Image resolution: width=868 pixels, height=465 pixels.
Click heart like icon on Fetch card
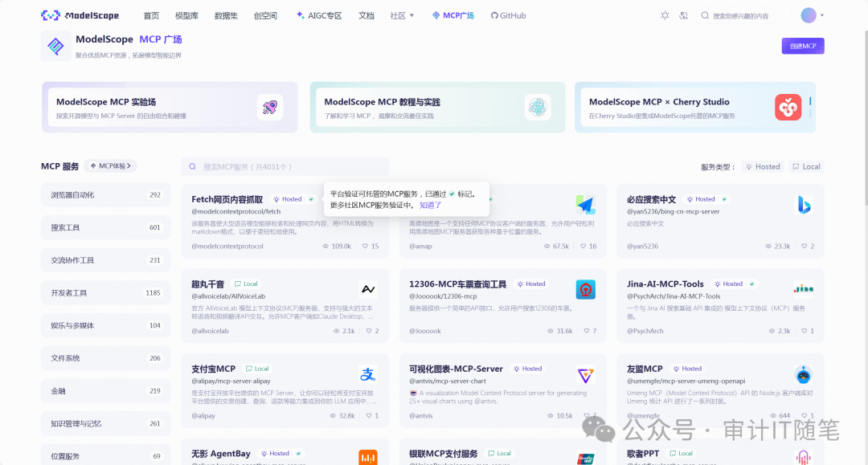366,246
